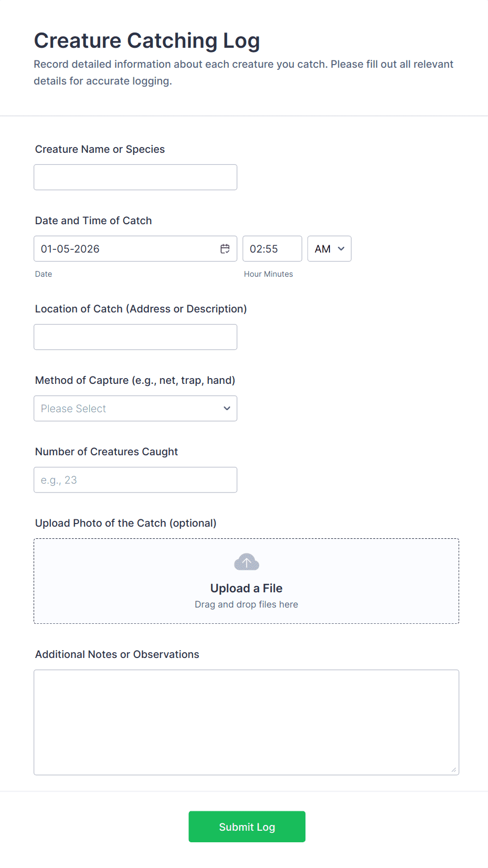
Task: Click the Upload a File area
Action: click(x=246, y=580)
